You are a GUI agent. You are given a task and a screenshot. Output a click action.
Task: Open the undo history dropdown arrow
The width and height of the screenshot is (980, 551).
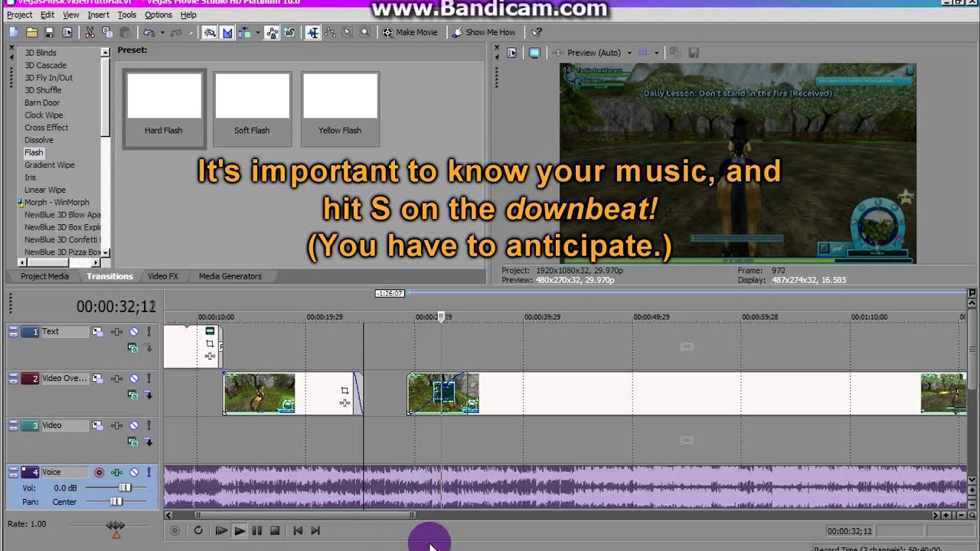162,32
